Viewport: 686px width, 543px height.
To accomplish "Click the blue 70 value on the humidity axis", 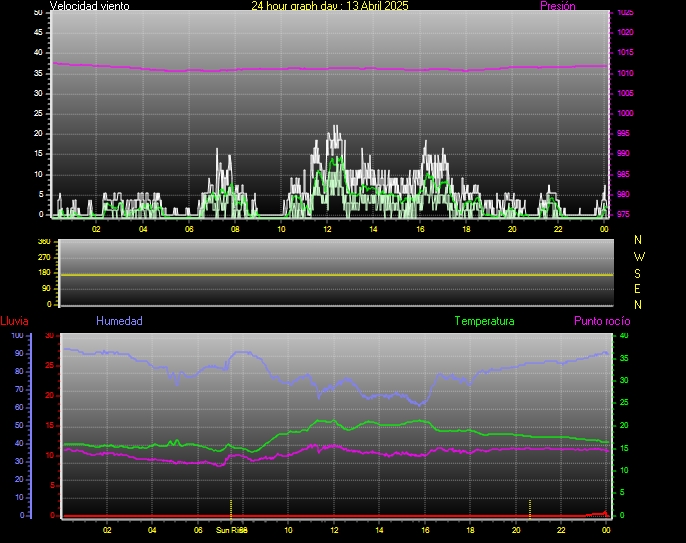I will [19, 389].
